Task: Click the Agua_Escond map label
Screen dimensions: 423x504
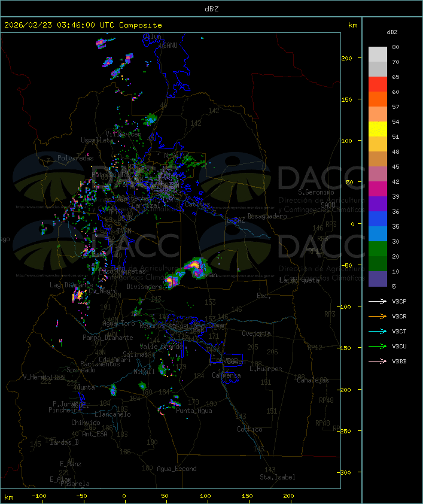Action: pos(176,469)
